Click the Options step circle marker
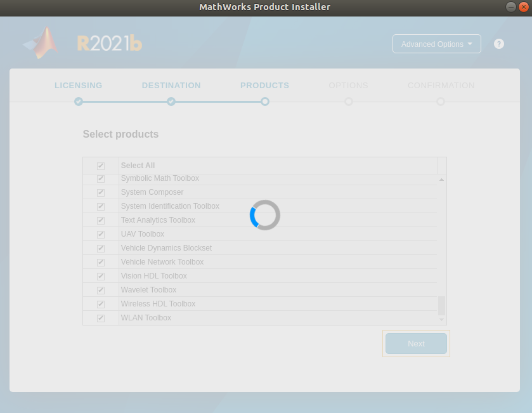The height and width of the screenshot is (413, 532). [x=349, y=102]
